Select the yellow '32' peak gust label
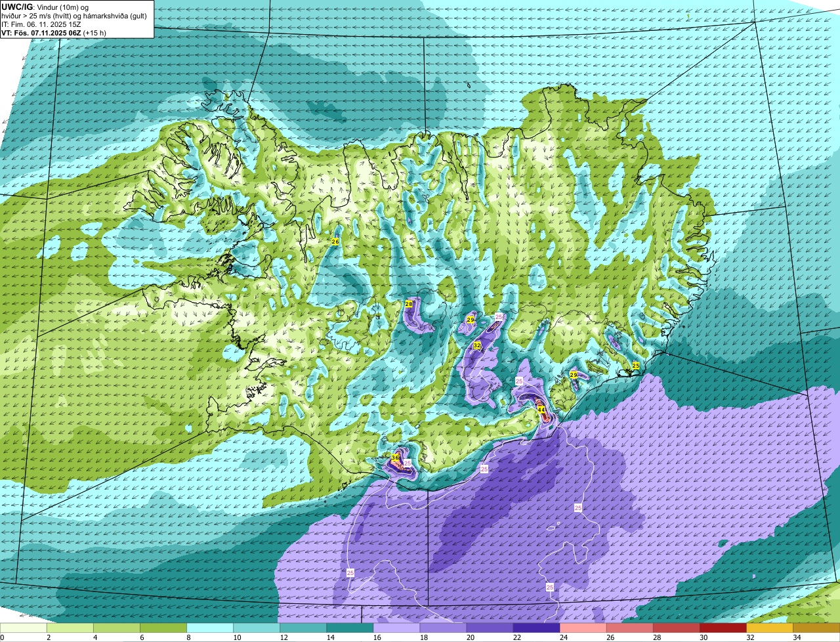This screenshot has height=642, width=840. click(477, 345)
